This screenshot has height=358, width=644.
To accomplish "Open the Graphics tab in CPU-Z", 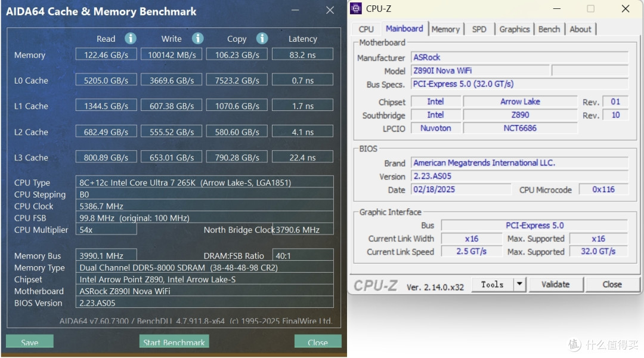I will click(x=514, y=29).
